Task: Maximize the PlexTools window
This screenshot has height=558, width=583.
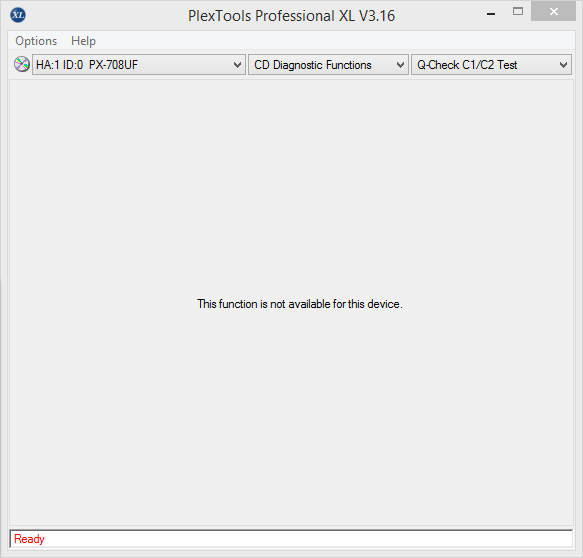Action: click(x=518, y=12)
